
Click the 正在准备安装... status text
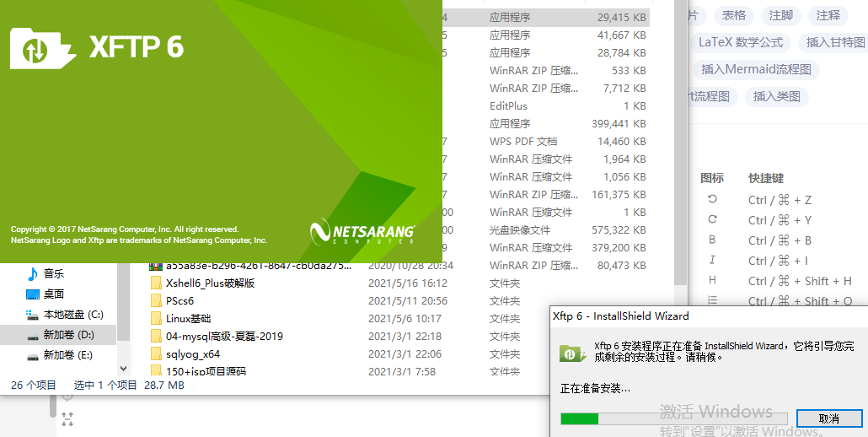click(x=595, y=388)
